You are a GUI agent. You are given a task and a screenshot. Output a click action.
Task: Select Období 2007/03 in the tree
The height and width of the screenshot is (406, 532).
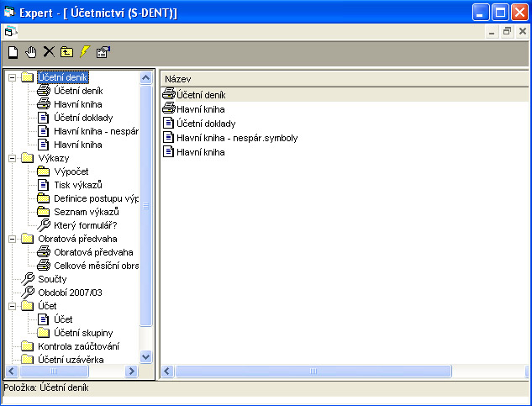(x=69, y=292)
